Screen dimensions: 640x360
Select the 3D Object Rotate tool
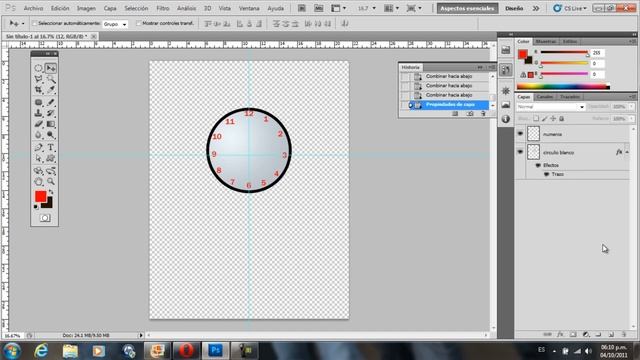[38, 171]
